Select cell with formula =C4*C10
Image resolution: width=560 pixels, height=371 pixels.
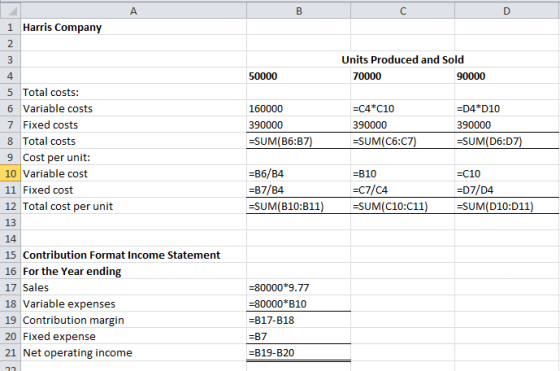pos(402,109)
